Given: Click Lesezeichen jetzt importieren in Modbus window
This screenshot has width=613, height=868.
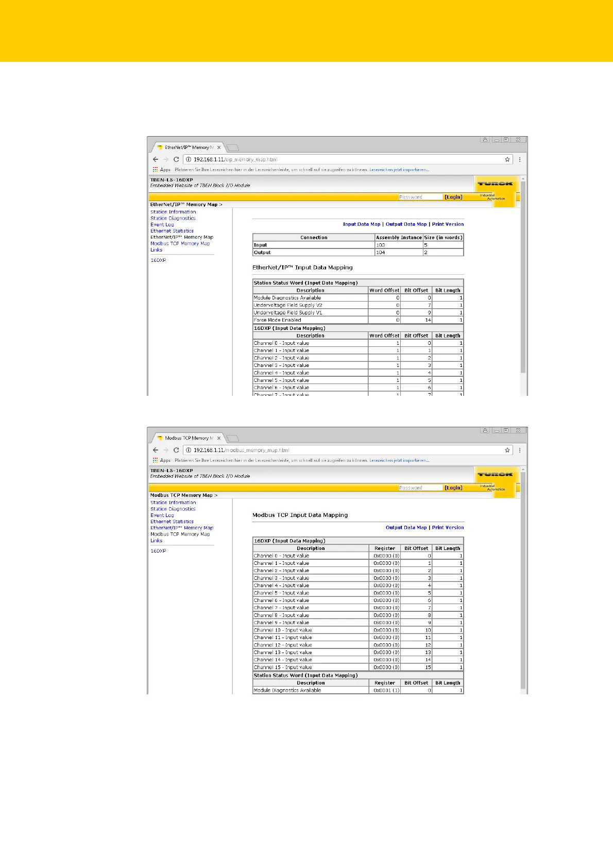Looking at the screenshot, I should 399,460.
